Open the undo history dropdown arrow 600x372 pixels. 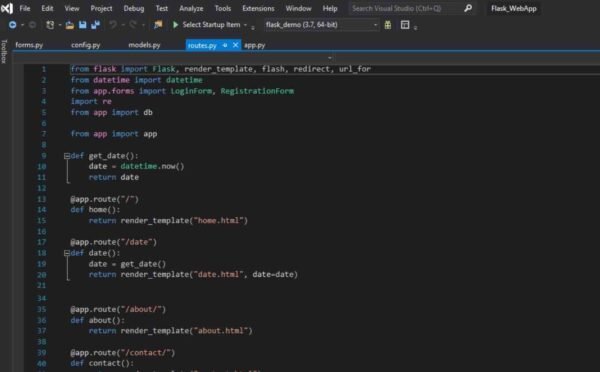(123, 25)
